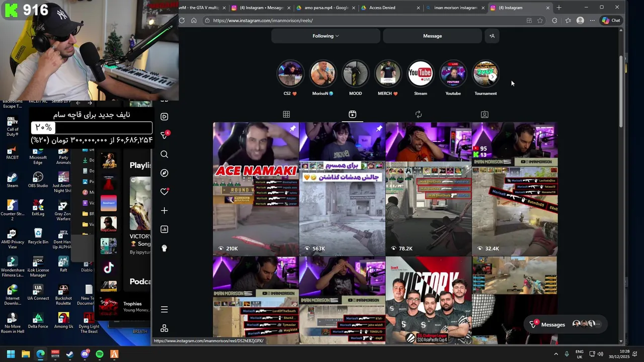Viewport: 644px width, 362px height.
Task: Expand the Following dropdown button
Action: [326, 36]
